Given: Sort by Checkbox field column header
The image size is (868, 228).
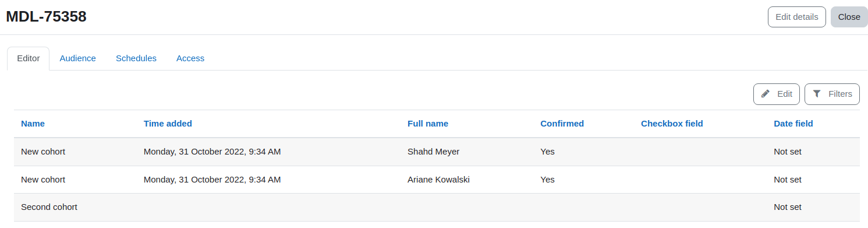Looking at the screenshot, I should 672,124.
